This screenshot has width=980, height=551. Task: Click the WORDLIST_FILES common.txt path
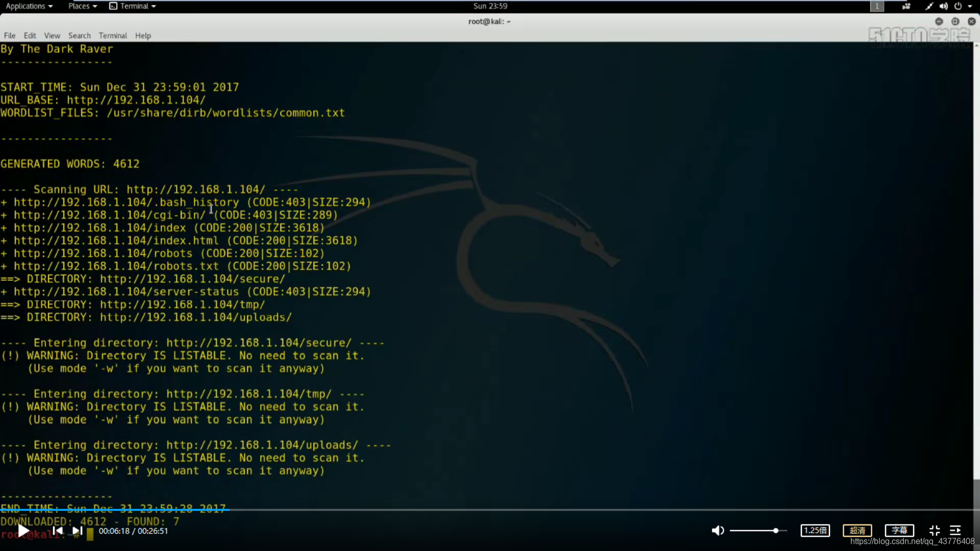coord(226,113)
